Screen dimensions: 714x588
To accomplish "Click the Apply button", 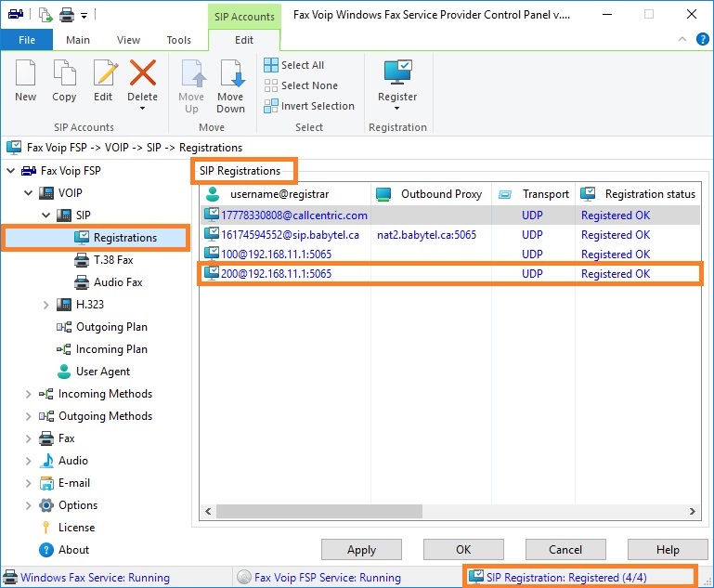I will 361,550.
